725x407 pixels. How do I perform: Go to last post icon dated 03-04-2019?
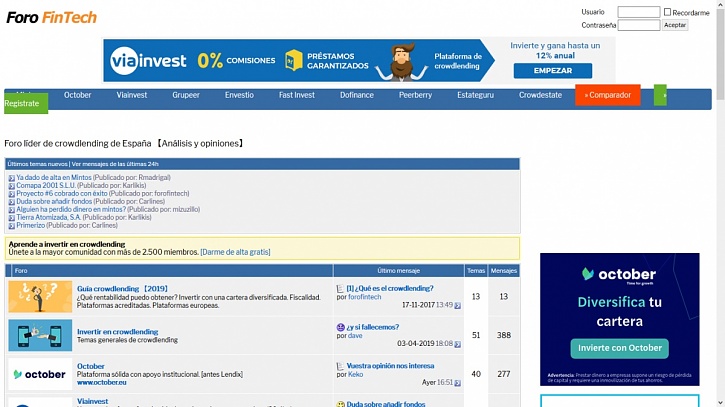(457, 344)
